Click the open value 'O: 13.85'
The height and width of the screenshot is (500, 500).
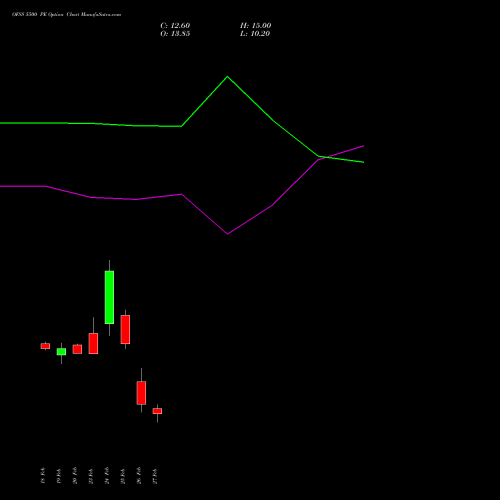[x=175, y=34]
